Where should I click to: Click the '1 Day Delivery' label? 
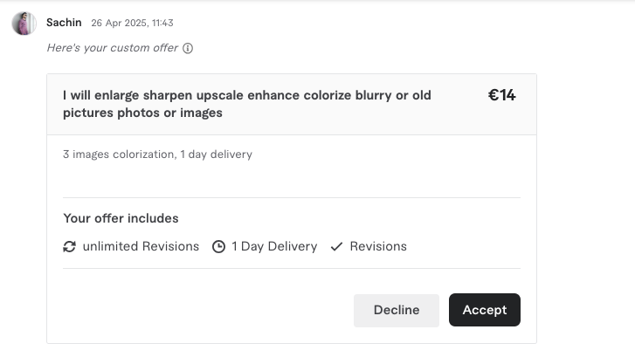coord(274,247)
